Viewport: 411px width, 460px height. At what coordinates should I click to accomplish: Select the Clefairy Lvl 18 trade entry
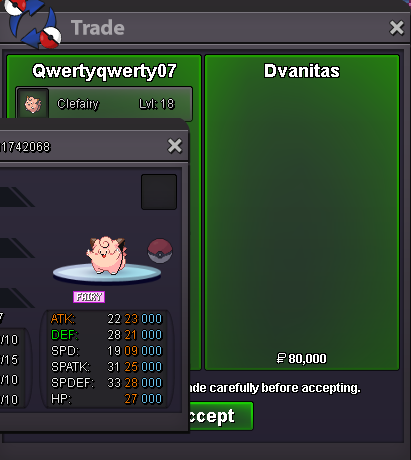(104, 104)
